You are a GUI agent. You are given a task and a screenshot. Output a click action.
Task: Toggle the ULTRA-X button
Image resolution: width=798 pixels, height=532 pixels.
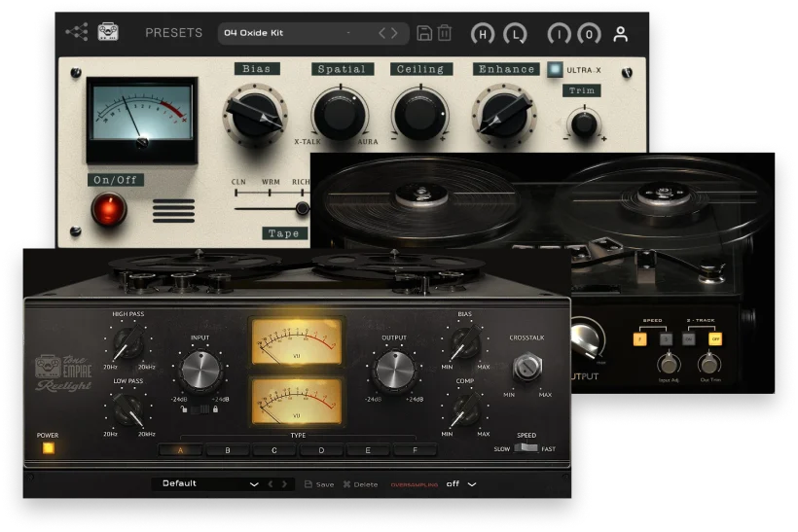[x=555, y=70]
